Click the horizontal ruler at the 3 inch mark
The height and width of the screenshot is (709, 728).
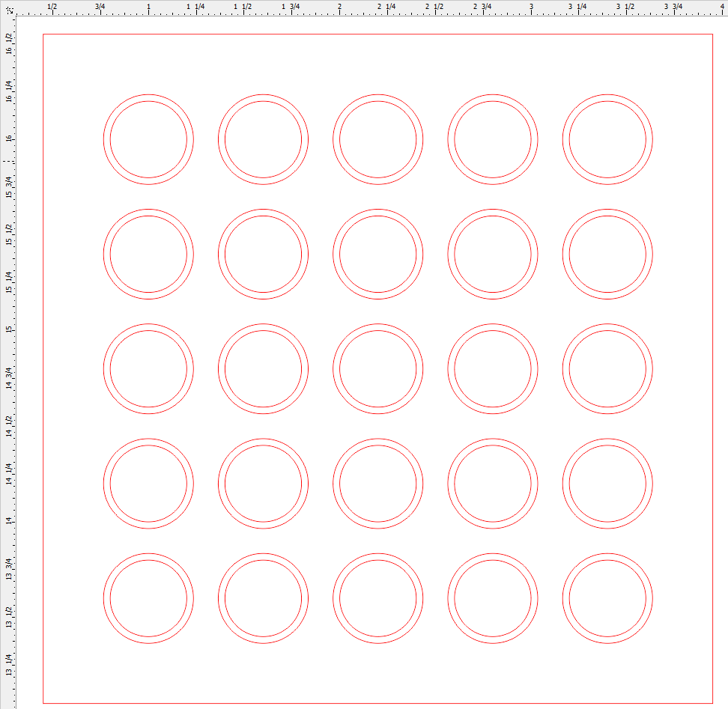coord(531,8)
